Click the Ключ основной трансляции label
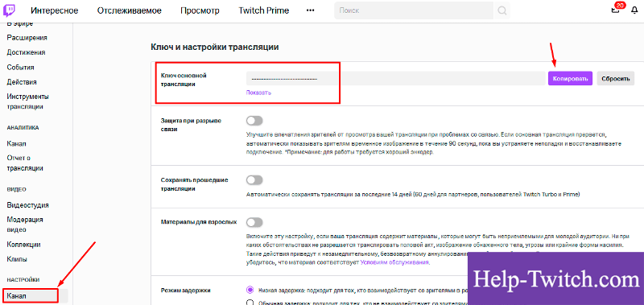This screenshot has height=305, width=644. pos(184,80)
